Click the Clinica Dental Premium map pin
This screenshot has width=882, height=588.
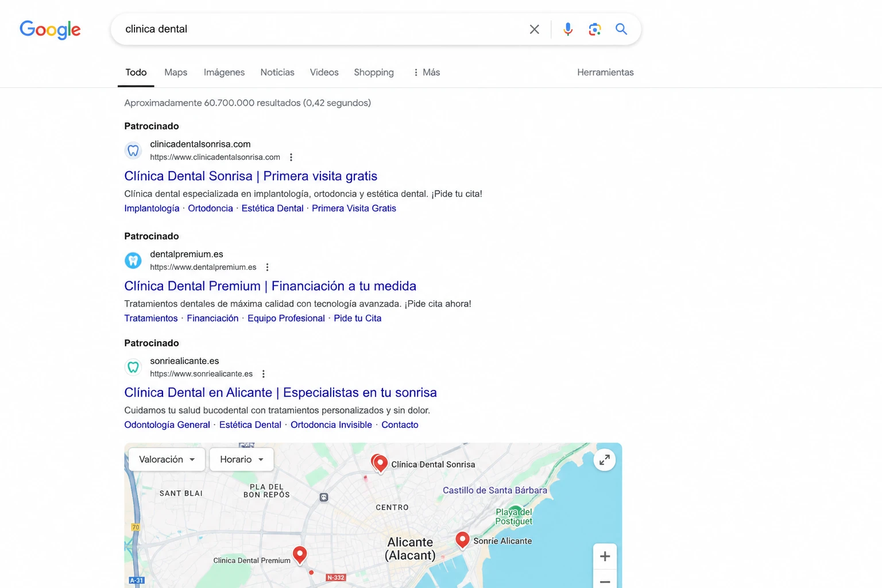coord(300,555)
